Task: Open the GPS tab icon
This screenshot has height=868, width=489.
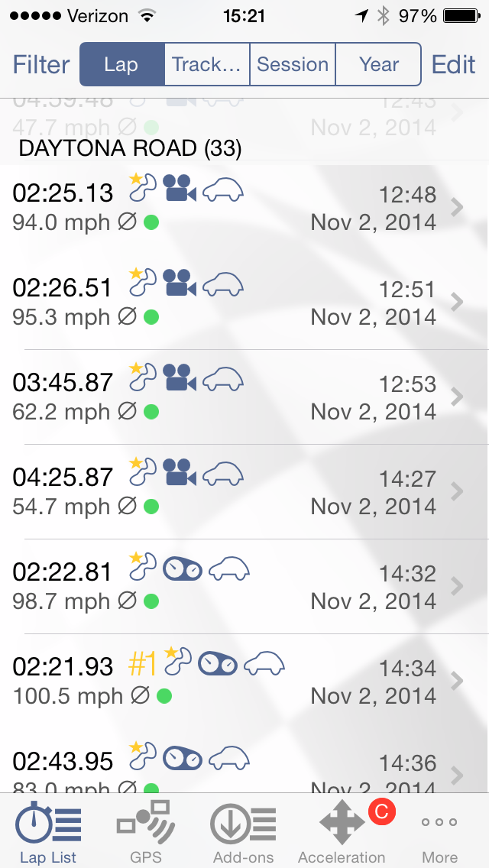Action: [x=146, y=824]
